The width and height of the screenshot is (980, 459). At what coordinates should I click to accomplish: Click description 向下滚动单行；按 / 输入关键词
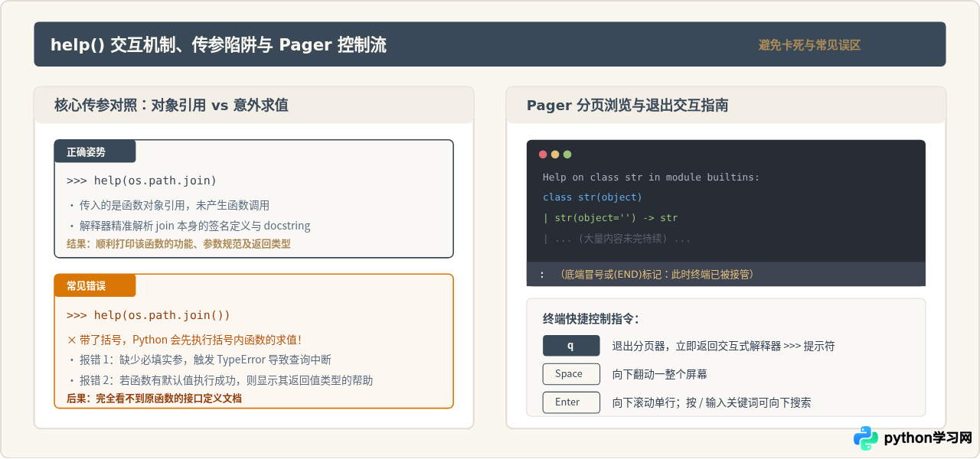[x=711, y=402]
